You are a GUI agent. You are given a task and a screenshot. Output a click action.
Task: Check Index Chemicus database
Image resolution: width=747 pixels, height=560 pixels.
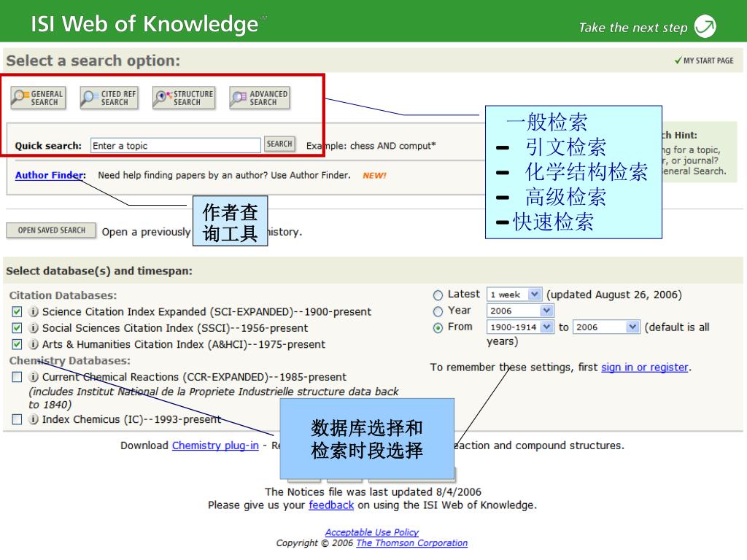point(18,419)
